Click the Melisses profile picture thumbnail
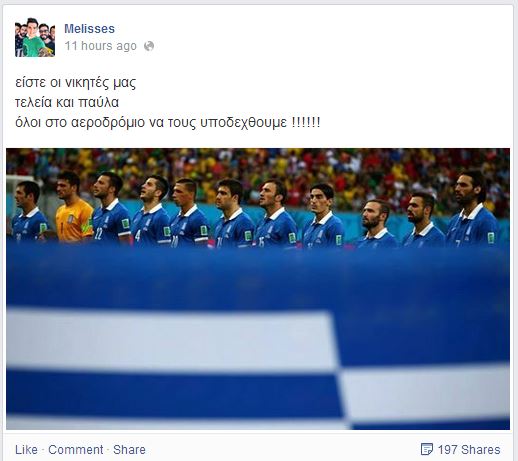The height and width of the screenshot is (461, 518). 35,37
